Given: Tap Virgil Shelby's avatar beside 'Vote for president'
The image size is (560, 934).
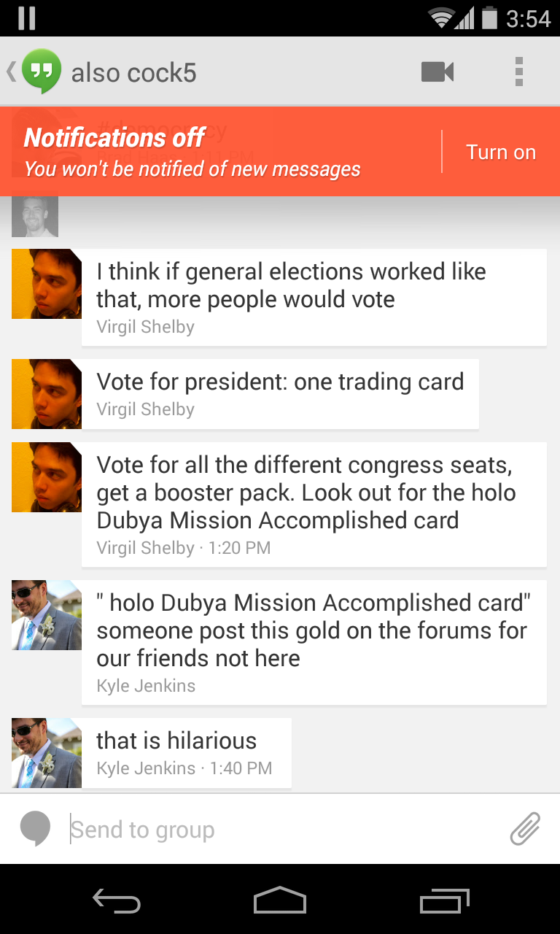Looking at the screenshot, I should [46, 393].
